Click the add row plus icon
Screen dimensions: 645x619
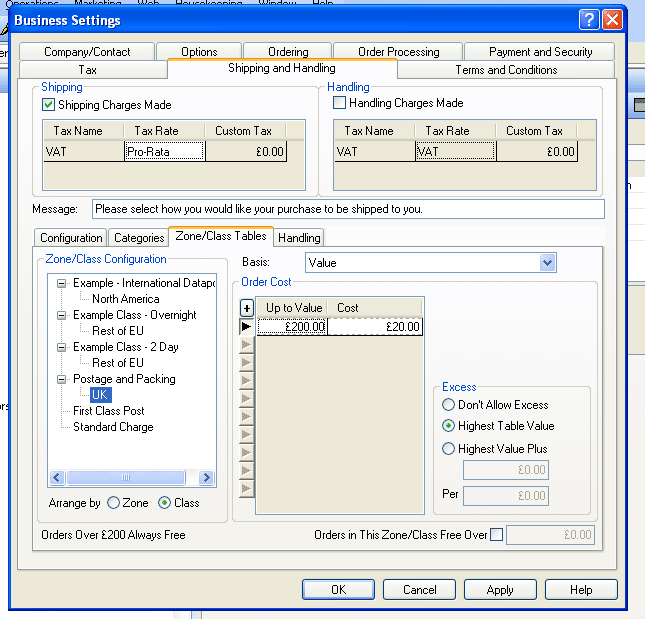tap(247, 308)
